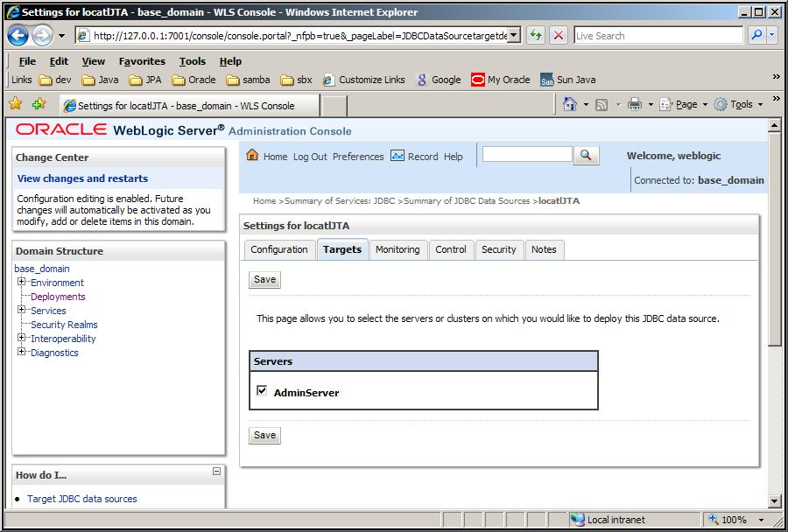This screenshot has height=532, width=788.
Task: Go forward with the browser Forward arrow
Action: coord(42,36)
